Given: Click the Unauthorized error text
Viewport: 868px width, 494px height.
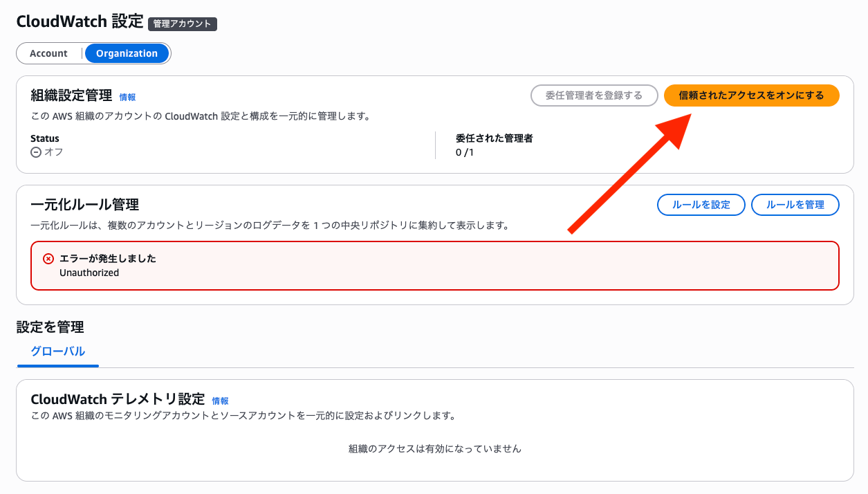Looking at the screenshot, I should (x=89, y=273).
